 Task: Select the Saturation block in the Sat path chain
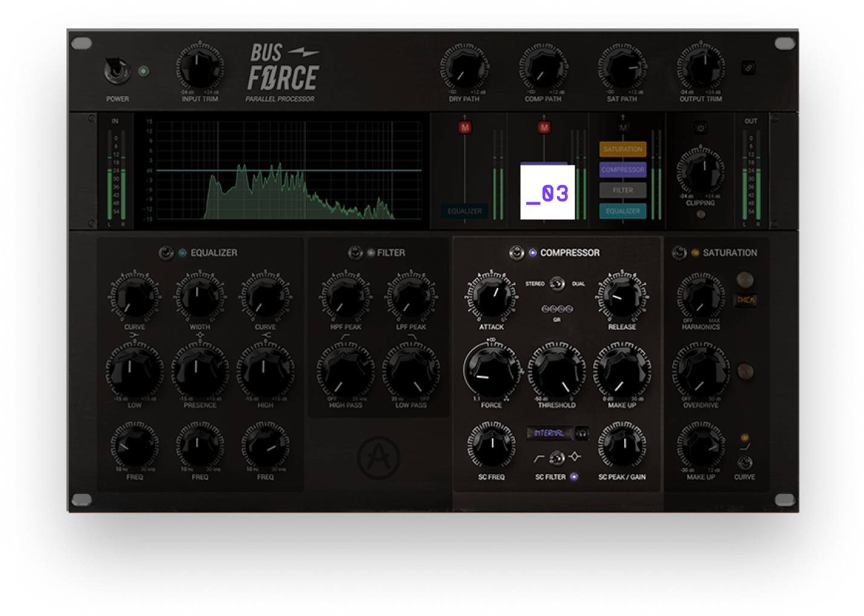coord(622,149)
